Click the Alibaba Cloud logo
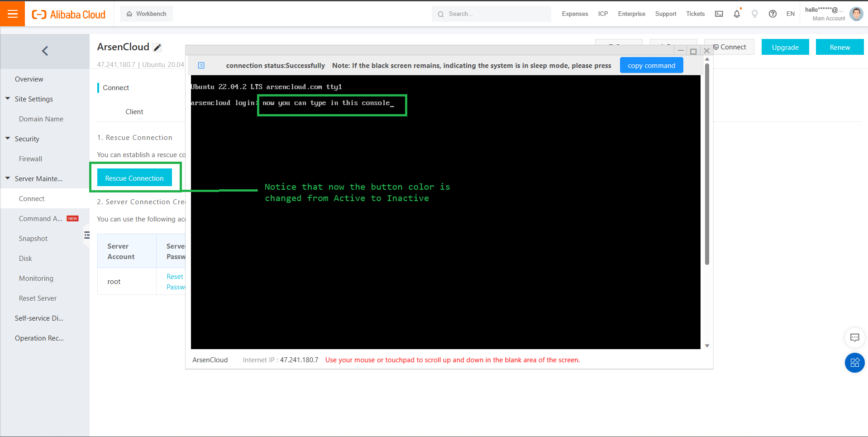 pos(68,14)
